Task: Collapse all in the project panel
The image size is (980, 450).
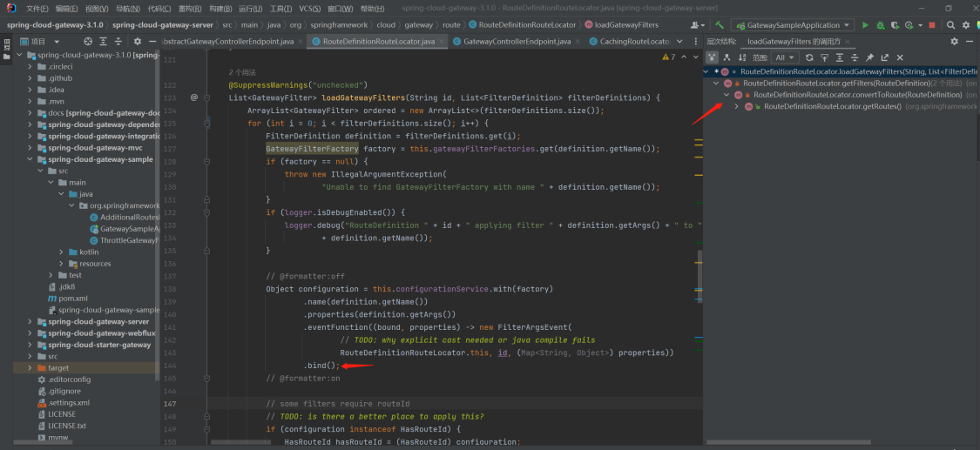Action: click(118, 41)
